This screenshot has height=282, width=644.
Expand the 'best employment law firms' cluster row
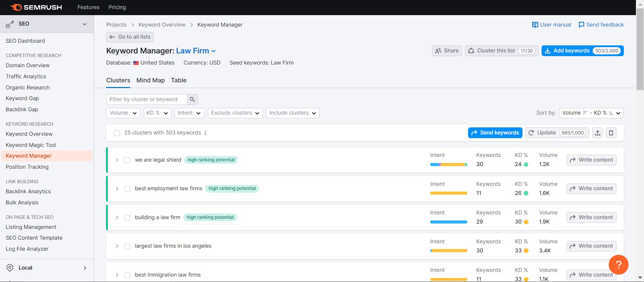point(117,189)
